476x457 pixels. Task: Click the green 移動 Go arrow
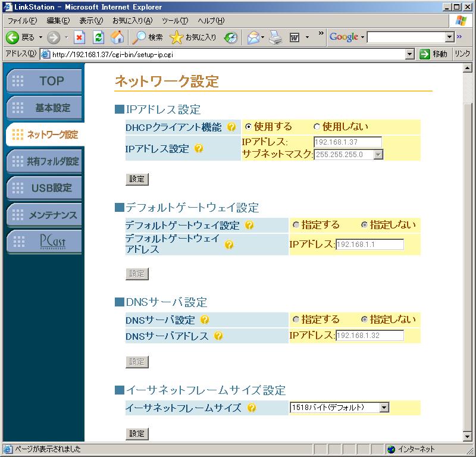click(x=424, y=54)
